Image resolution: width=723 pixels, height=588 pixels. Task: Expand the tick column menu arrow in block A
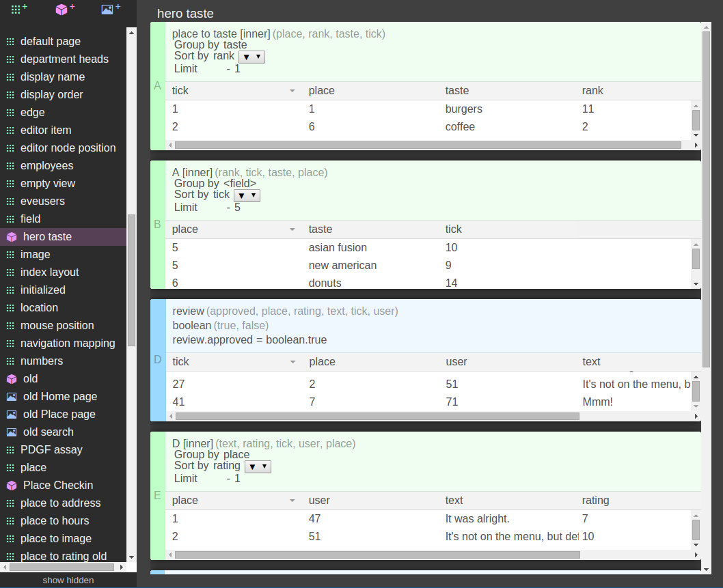(x=292, y=91)
